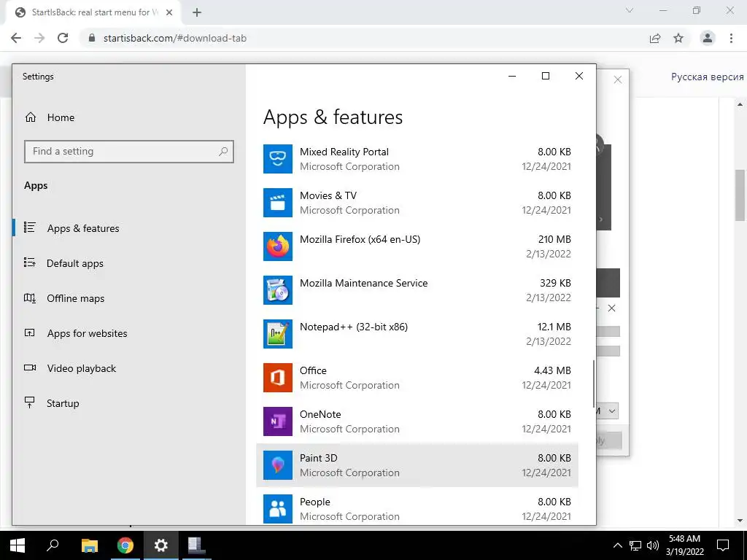Image resolution: width=747 pixels, height=560 pixels.
Task: Click the Office size 4.43 MB
Action: pyautogui.click(x=552, y=370)
